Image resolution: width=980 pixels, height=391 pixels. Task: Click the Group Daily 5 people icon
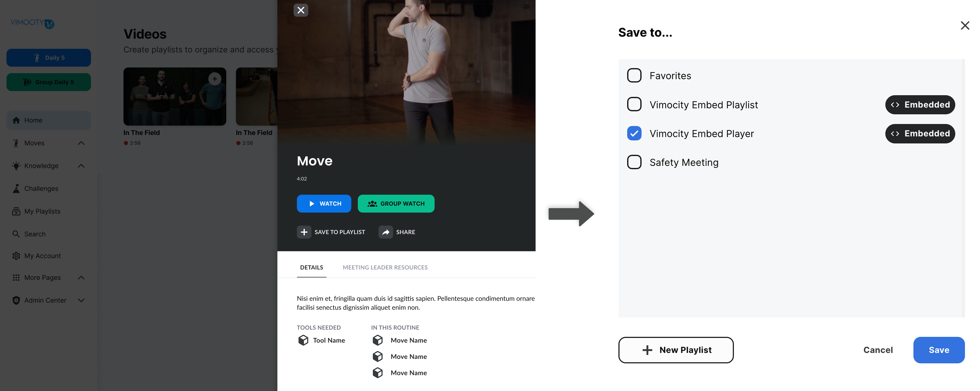pos(27,82)
